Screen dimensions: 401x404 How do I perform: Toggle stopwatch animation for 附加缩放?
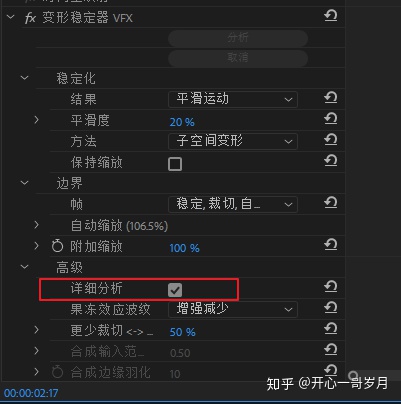[x=57, y=246]
